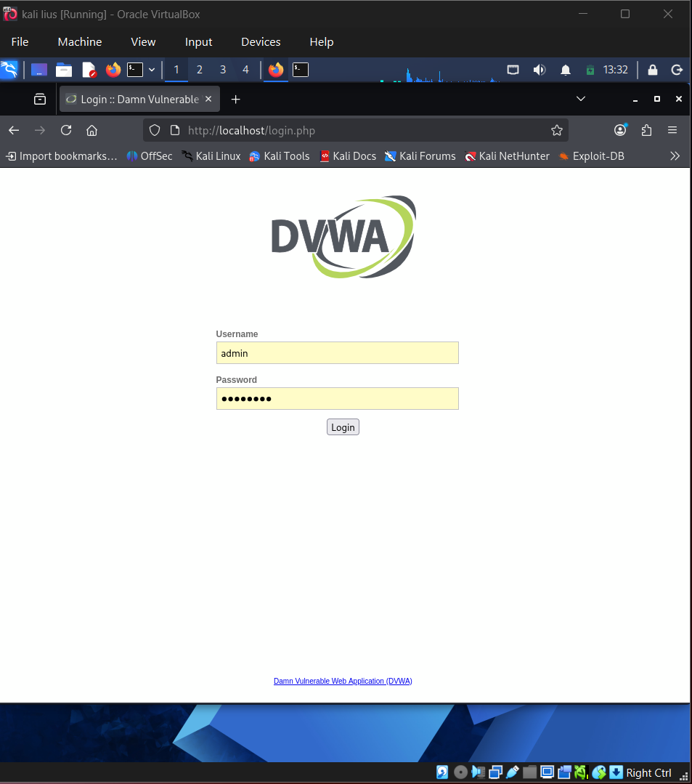
Task: Expand the terminal launcher dropdown arrow
Action: pyautogui.click(x=152, y=70)
